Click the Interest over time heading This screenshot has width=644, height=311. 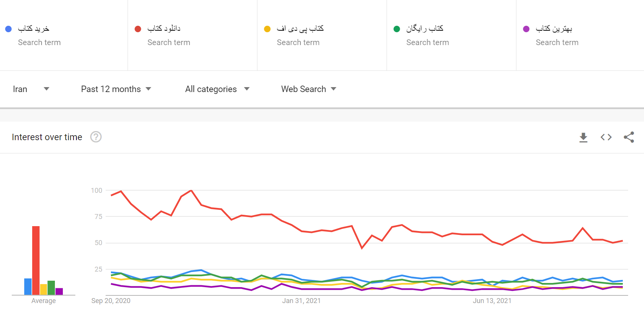pyautogui.click(x=47, y=137)
